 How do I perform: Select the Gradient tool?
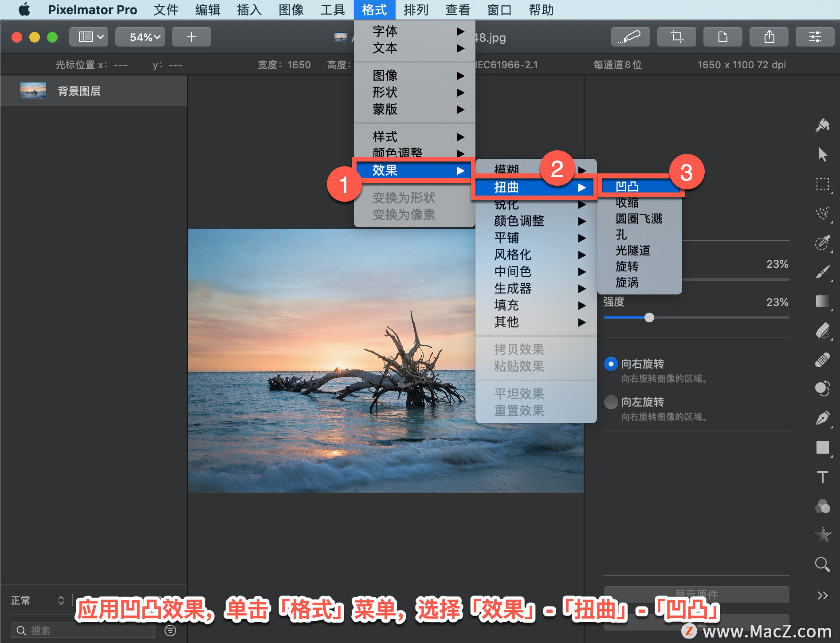823,301
